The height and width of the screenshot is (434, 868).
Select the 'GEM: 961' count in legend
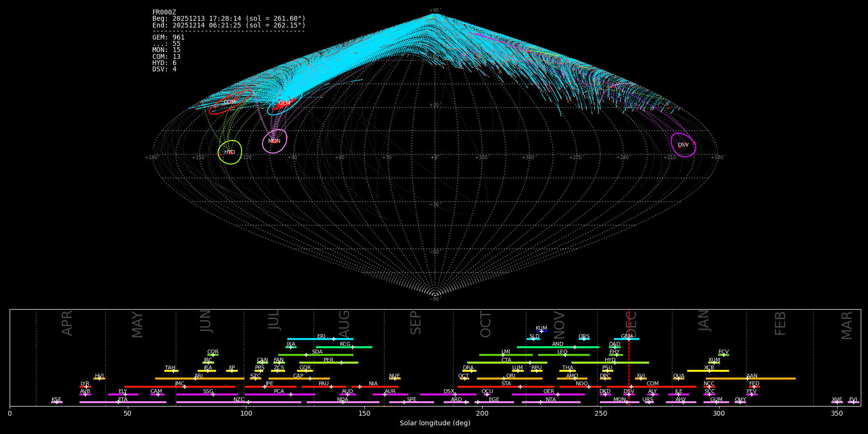168,38
